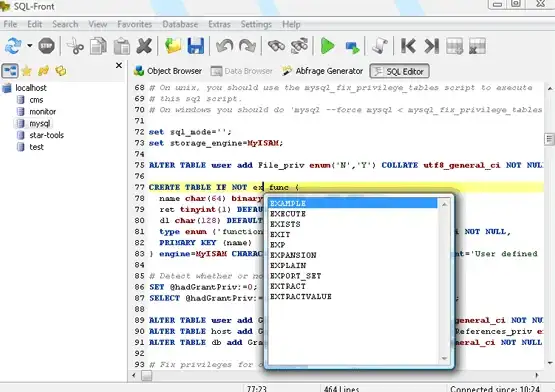The height and width of the screenshot is (392, 555).
Task: Toggle the SQL Editor view button
Action: [x=399, y=71]
